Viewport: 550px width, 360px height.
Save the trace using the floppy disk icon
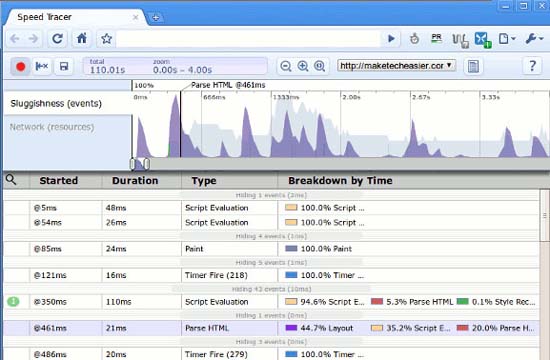pos(64,66)
